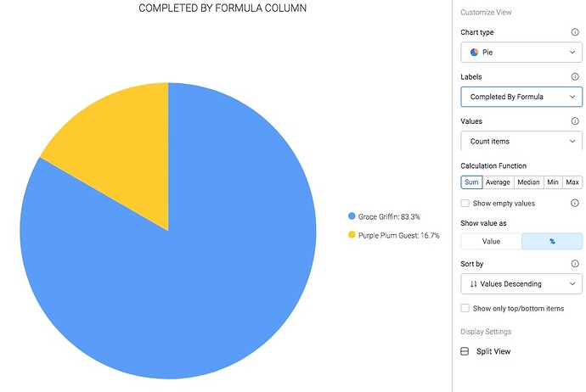Expand the Count items values dropdown

click(521, 141)
